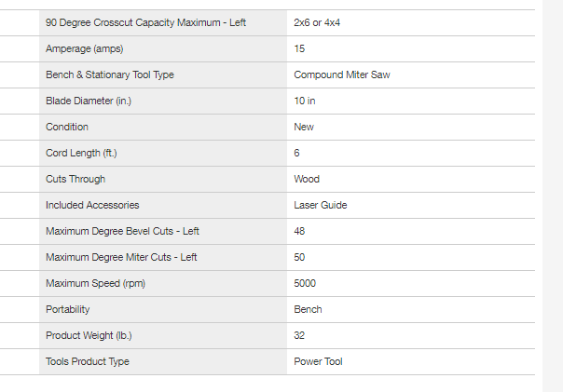The image size is (563, 392).
Task: Select the "Laser Guide" accessory value
Action: pos(321,205)
